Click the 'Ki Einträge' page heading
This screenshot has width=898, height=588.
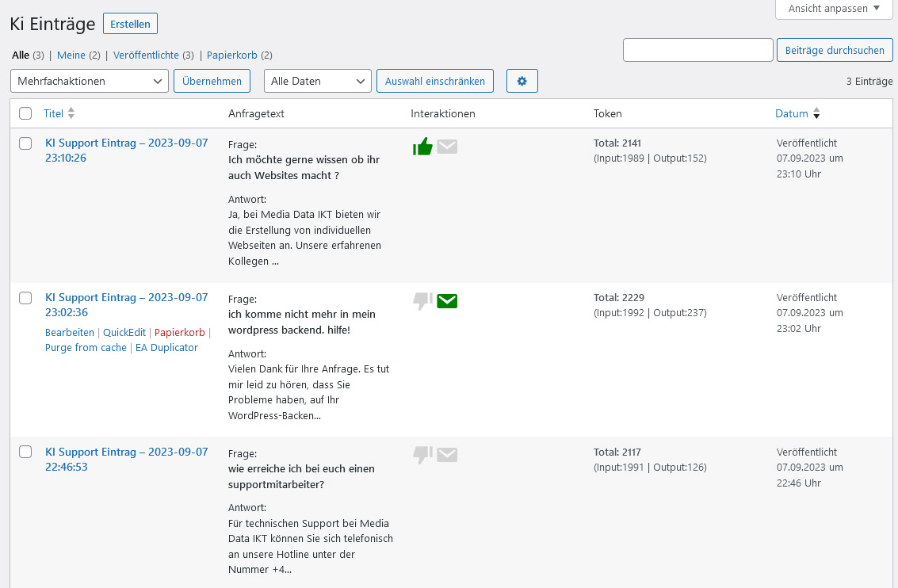(x=52, y=24)
